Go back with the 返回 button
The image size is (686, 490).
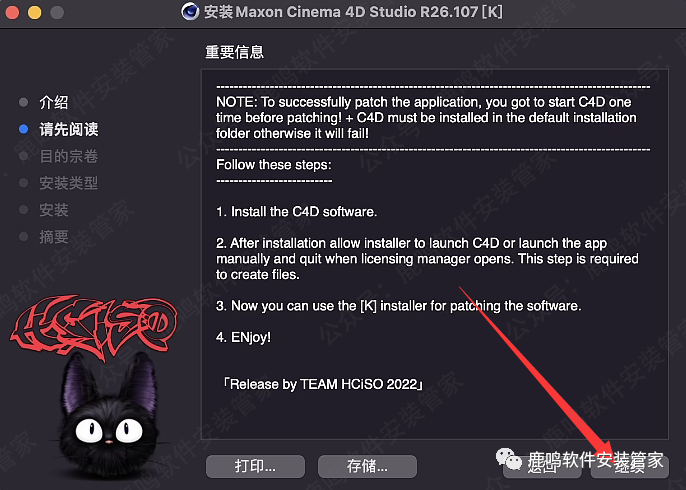(542, 466)
